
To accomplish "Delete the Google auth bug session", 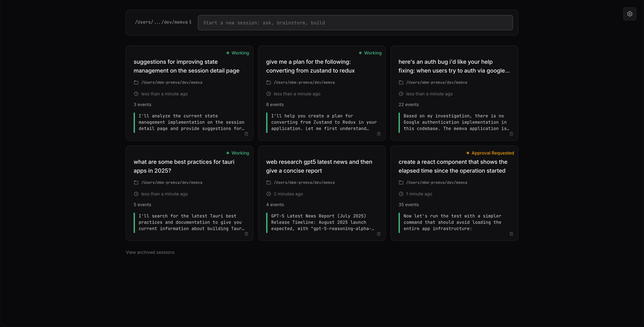I will [x=511, y=134].
